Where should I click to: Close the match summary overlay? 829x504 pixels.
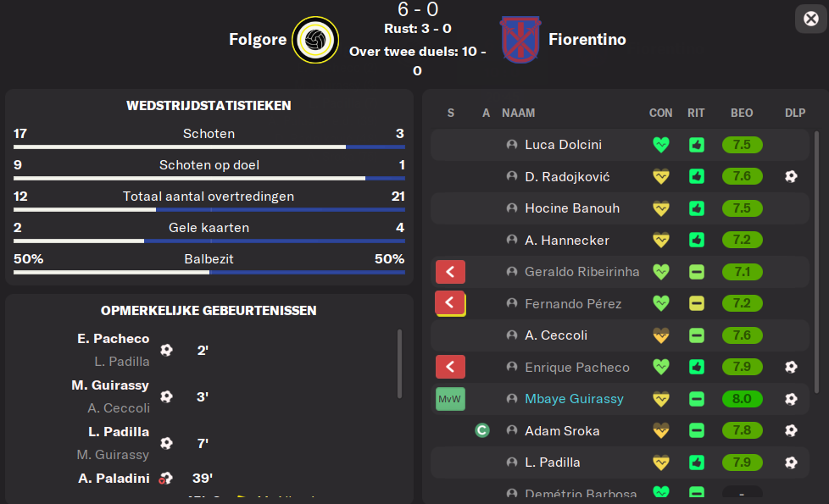pyautogui.click(x=811, y=19)
